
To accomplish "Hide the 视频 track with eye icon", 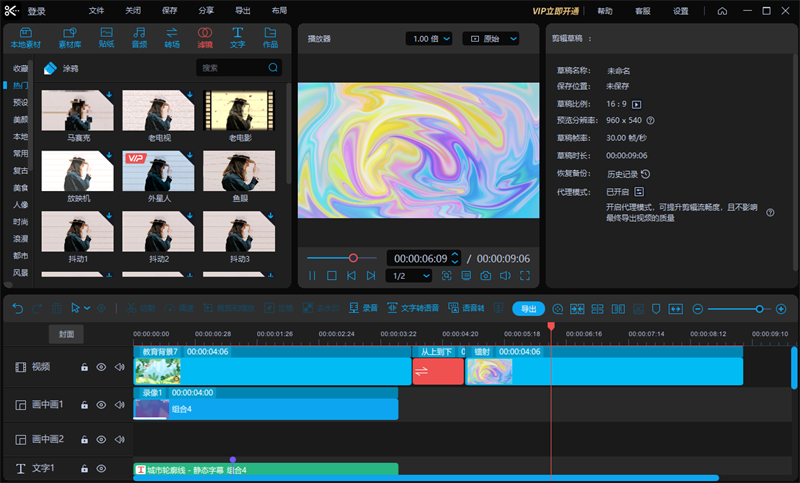I will 101,367.
